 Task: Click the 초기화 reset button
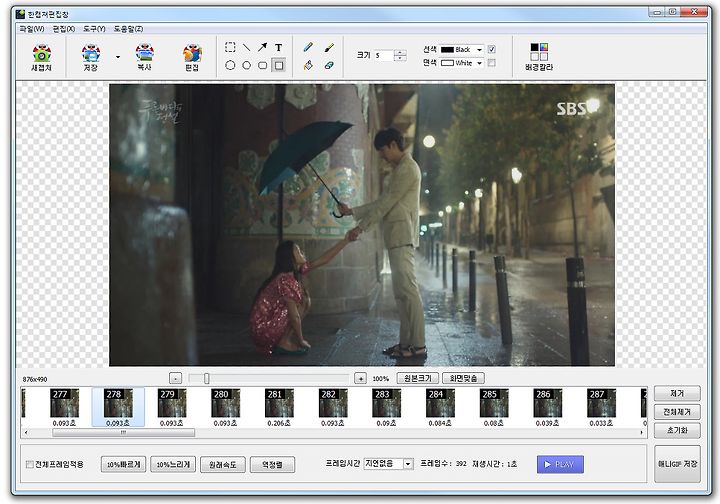(x=677, y=430)
